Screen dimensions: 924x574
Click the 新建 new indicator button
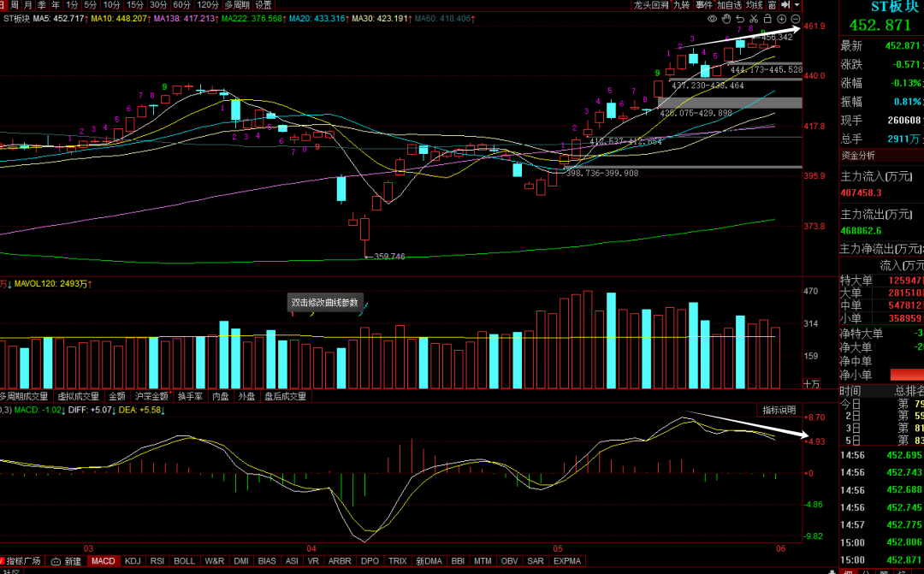(x=67, y=561)
